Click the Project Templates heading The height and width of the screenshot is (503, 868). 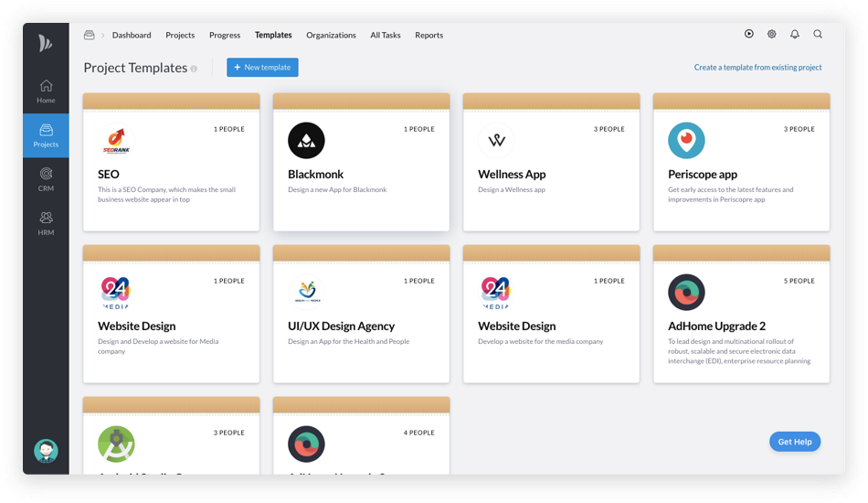pos(135,68)
